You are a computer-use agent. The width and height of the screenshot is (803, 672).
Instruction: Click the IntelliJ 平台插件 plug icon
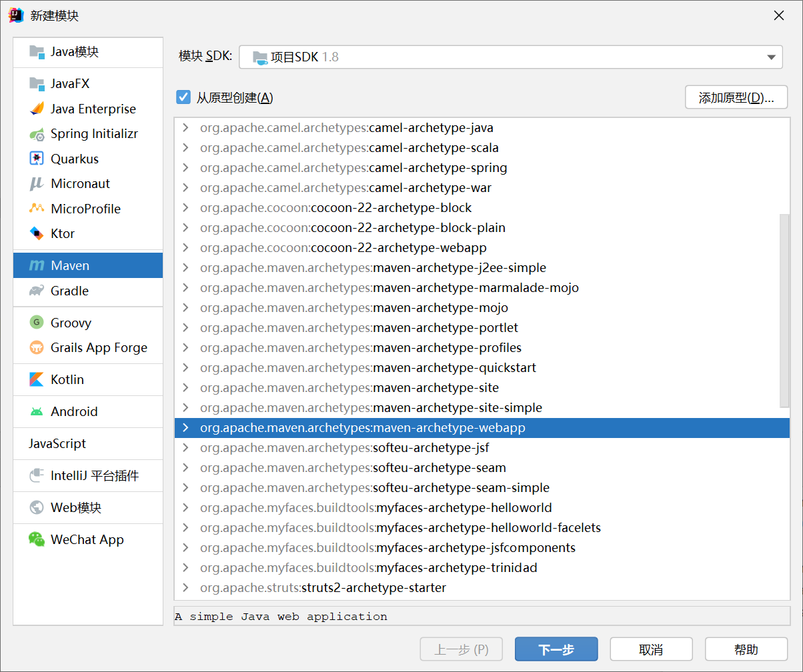click(x=37, y=475)
